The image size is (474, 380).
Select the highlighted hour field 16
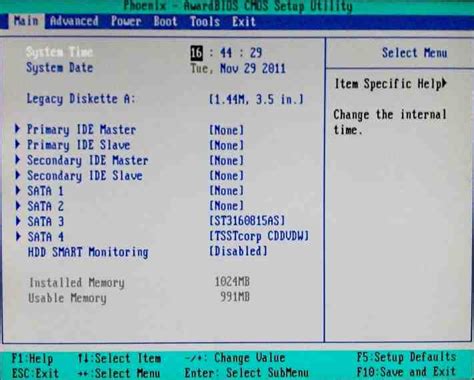pyautogui.click(x=196, y=53)
